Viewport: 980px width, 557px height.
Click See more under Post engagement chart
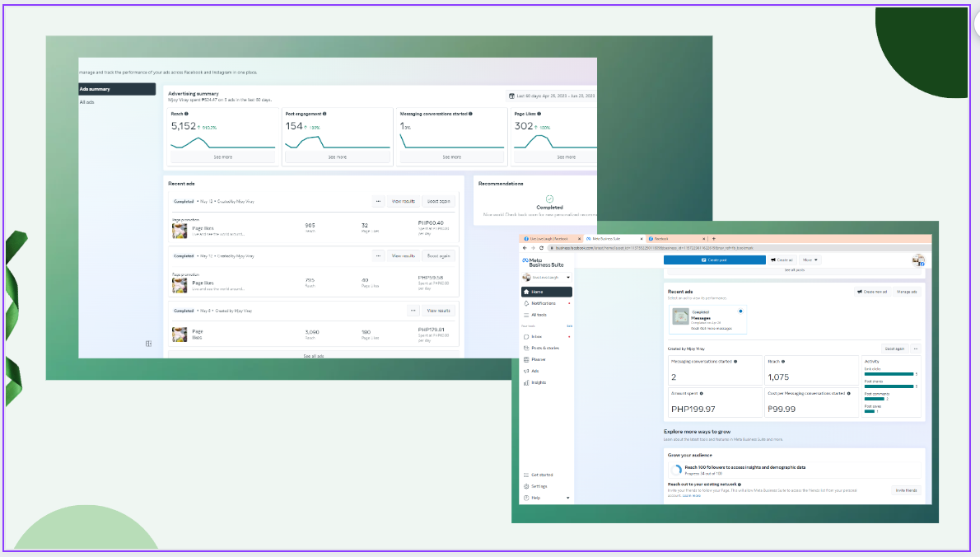point(338,157)
